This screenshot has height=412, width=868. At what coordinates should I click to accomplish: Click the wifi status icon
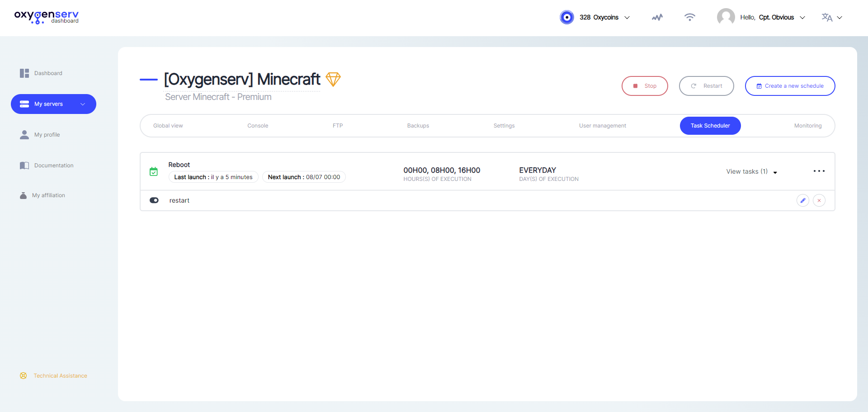point(689,17)
